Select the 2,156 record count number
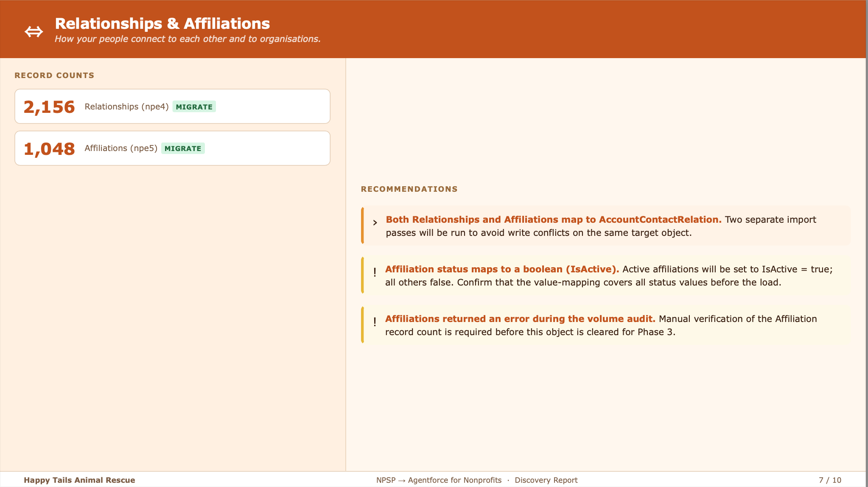 49,107
